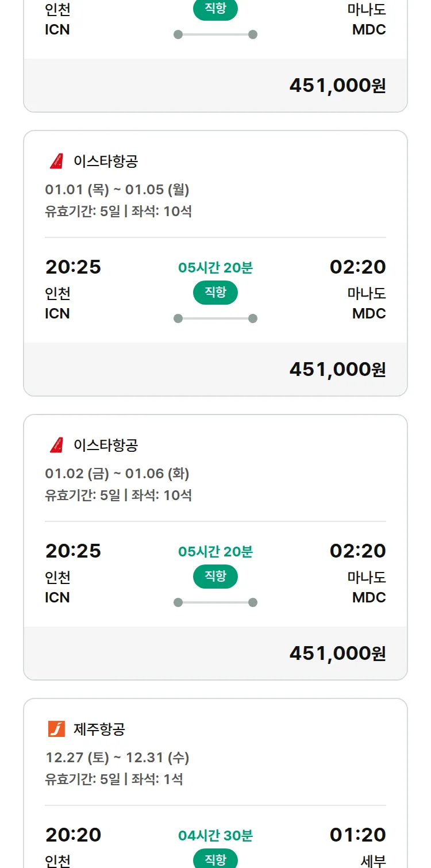Tap the topmost 451,000원 price bar
The height and width of the screenshot is (868, 431).
click(x=337, y=85)
